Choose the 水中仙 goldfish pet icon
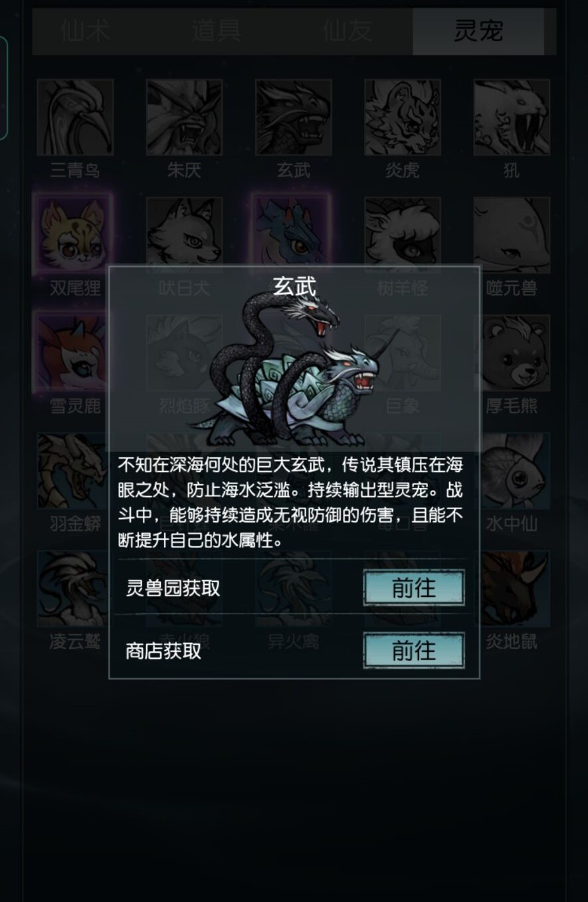Viewport: 588px width, 902px height. [515, 471]
